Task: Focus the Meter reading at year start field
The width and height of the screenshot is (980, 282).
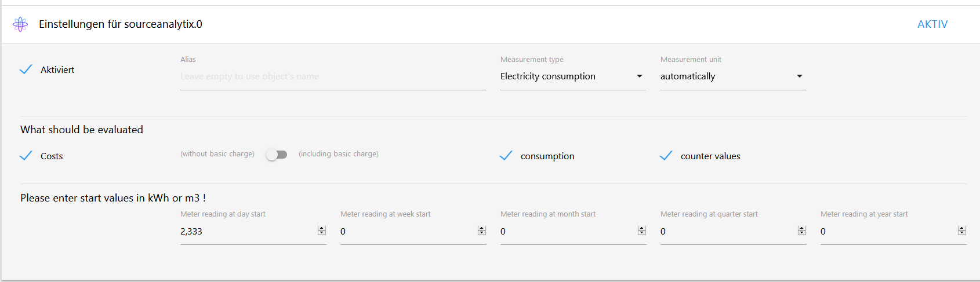Action: point(887,232)
